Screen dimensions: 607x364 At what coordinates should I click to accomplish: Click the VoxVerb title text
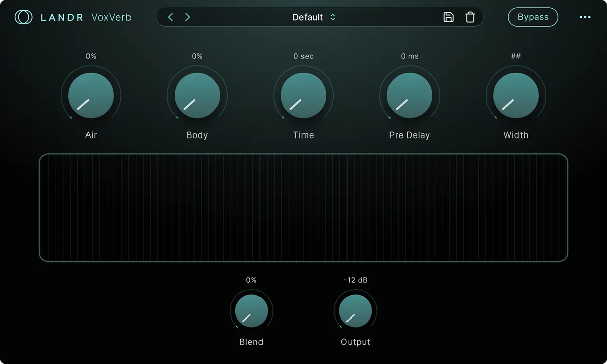[x=111, y=17]
